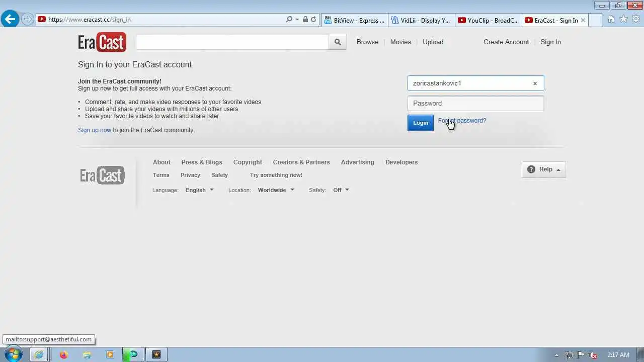The height and width of the screenshot is (362, 644).
Task: Open the Action Center flag icon
Action: tap(581, 355)
